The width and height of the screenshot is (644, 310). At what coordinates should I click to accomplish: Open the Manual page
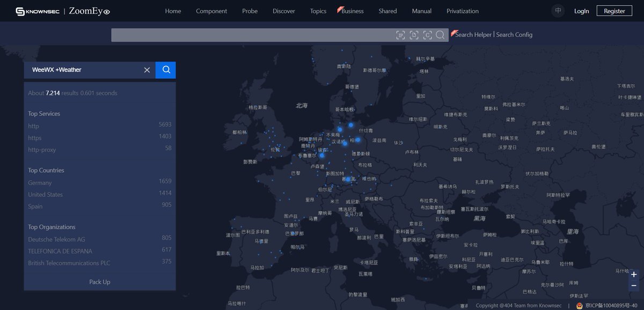(x=422, y=11)
